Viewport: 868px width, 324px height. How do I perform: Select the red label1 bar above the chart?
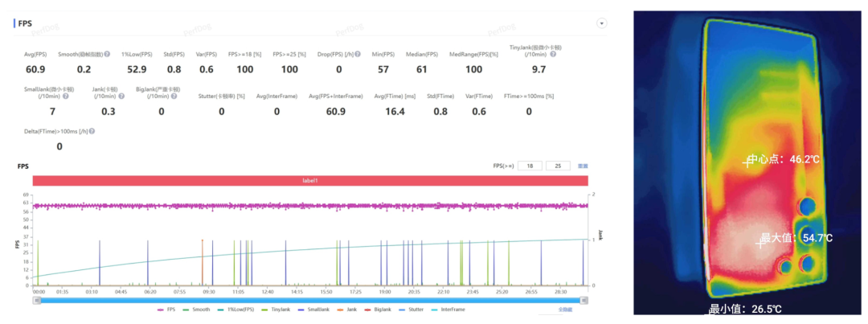(310, 181)
